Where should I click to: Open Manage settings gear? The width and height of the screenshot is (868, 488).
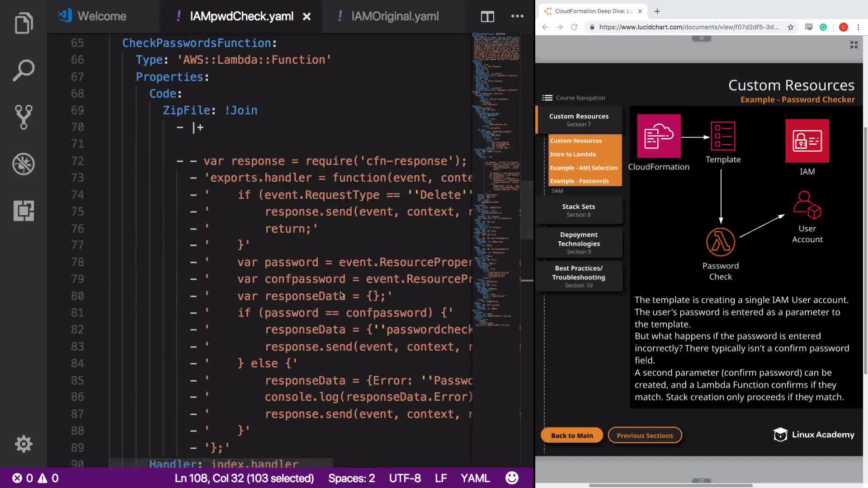(24, 444)
